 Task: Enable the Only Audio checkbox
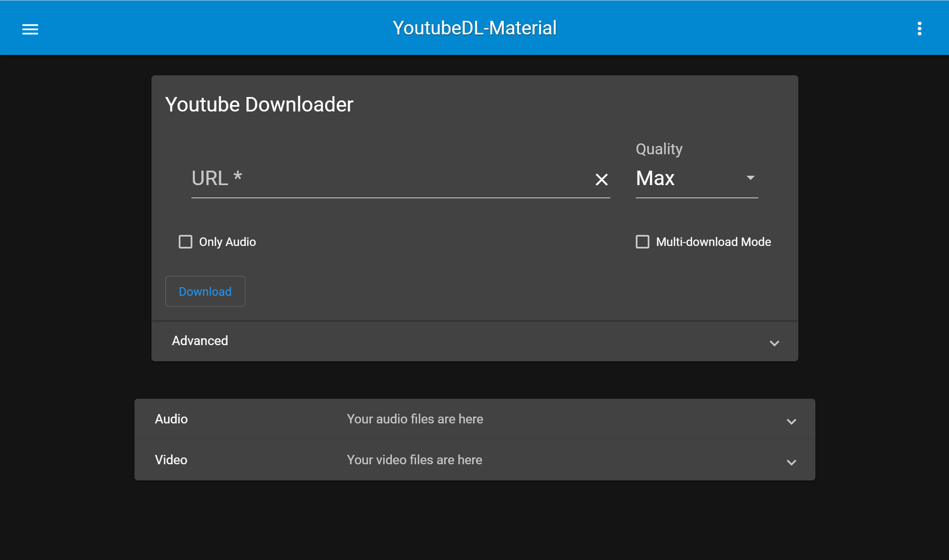[x=186, y=242]
